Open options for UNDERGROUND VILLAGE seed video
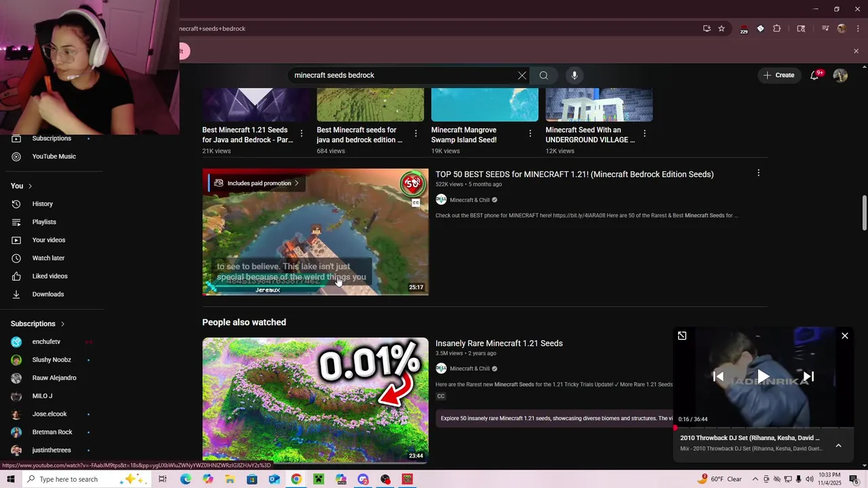Image resolution: width=868 pixels, height=488 pixels. 644,134
